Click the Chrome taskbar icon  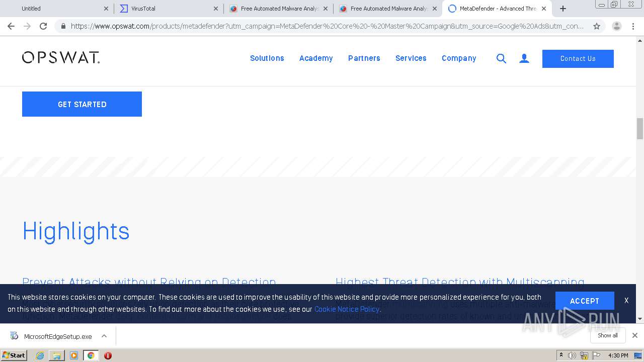(x=91, y=355)
